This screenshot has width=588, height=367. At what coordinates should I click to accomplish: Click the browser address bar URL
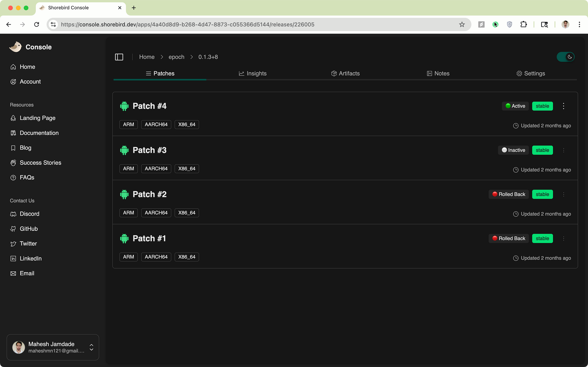187,24
